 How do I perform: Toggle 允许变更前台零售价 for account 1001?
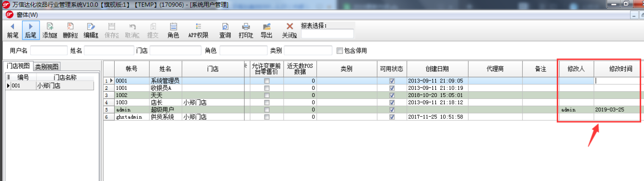point(267,88)
